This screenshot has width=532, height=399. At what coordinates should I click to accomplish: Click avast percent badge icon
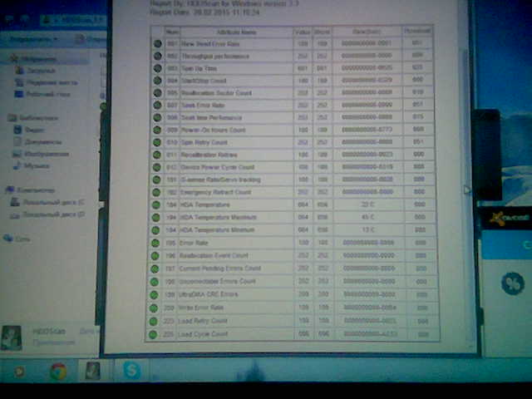513,283
